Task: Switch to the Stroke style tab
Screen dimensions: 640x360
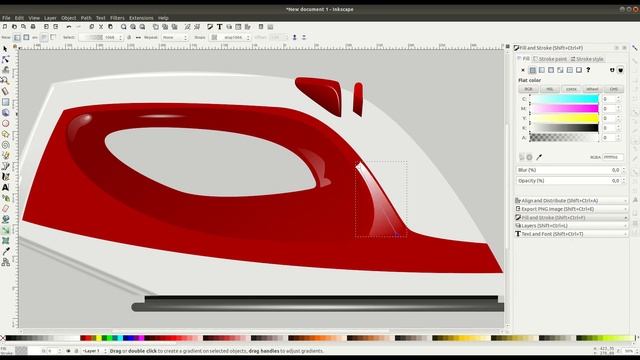Action: click(587, 59)
